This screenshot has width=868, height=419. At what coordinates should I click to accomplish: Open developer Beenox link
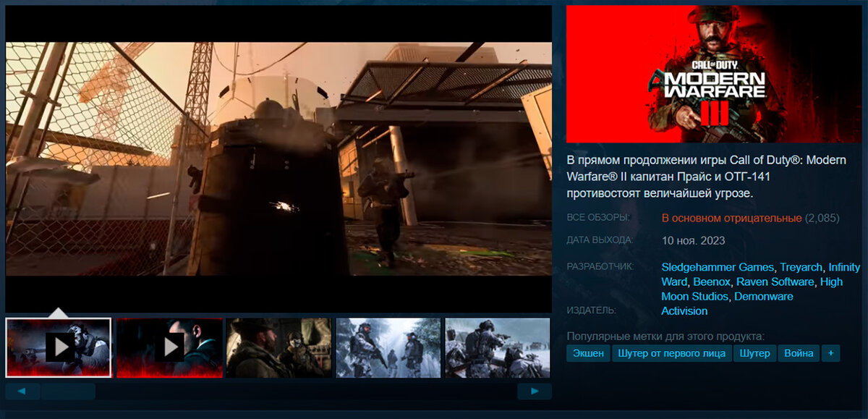[711, 282]
